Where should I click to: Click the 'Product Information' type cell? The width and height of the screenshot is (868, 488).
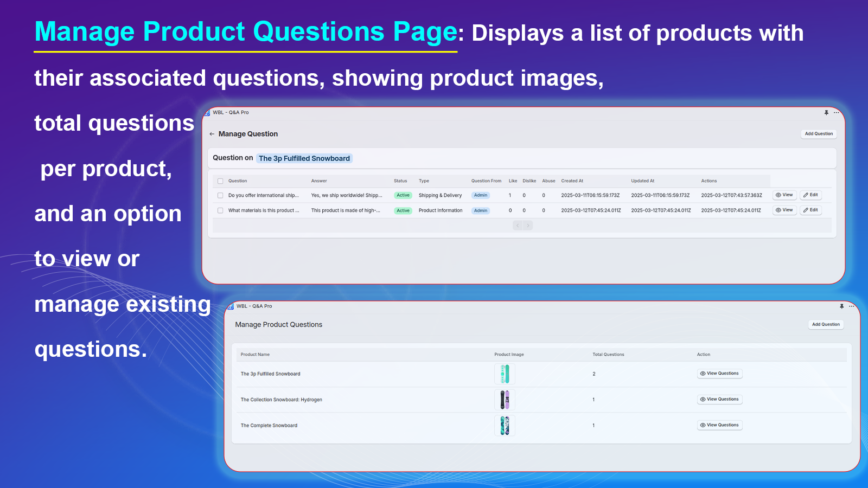441,210
